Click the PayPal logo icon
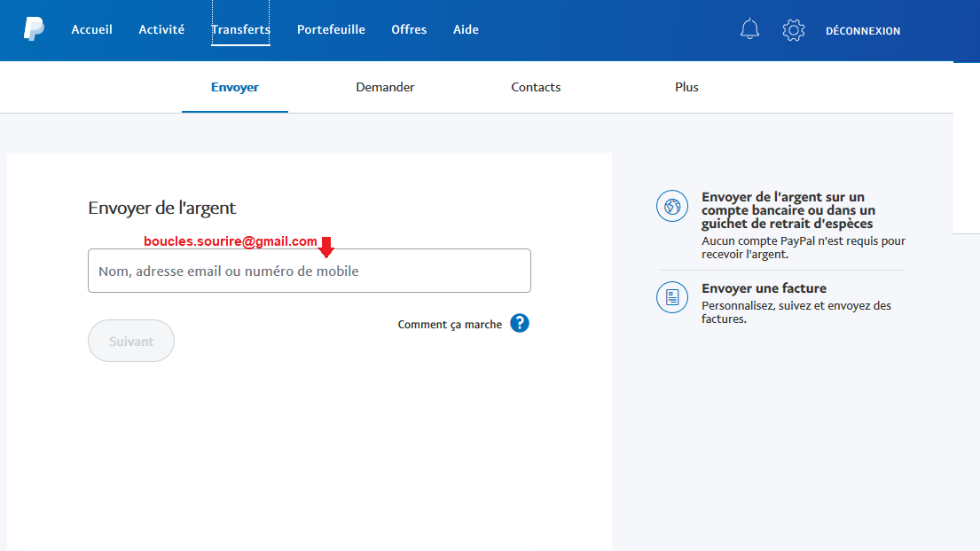This screenshot has height=551, width=980. (34, 28)
